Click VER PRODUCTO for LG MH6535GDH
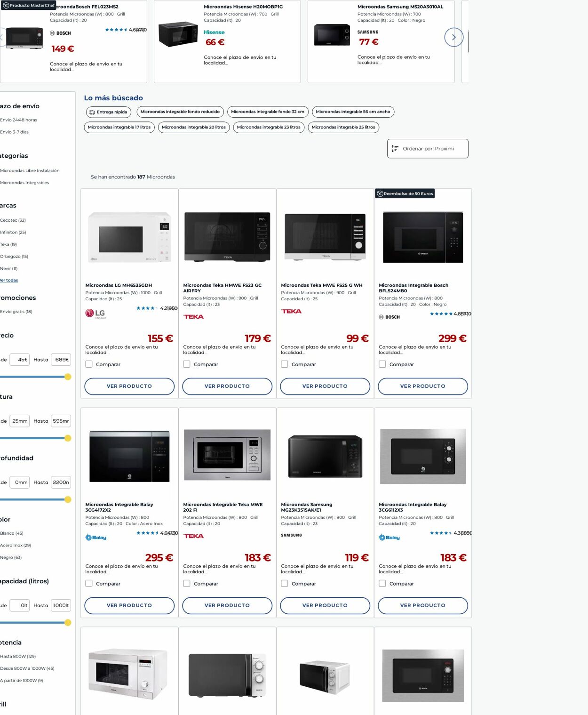 click(129, 386)
